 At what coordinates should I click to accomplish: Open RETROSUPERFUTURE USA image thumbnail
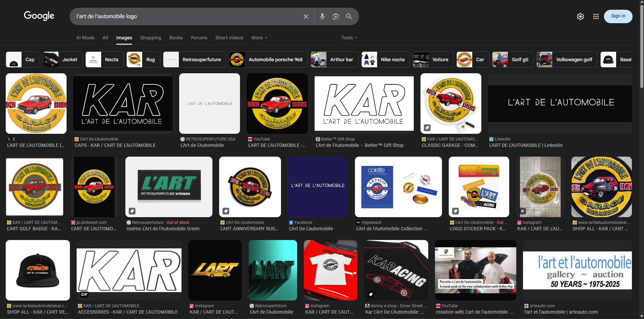(x=209, y=104)
